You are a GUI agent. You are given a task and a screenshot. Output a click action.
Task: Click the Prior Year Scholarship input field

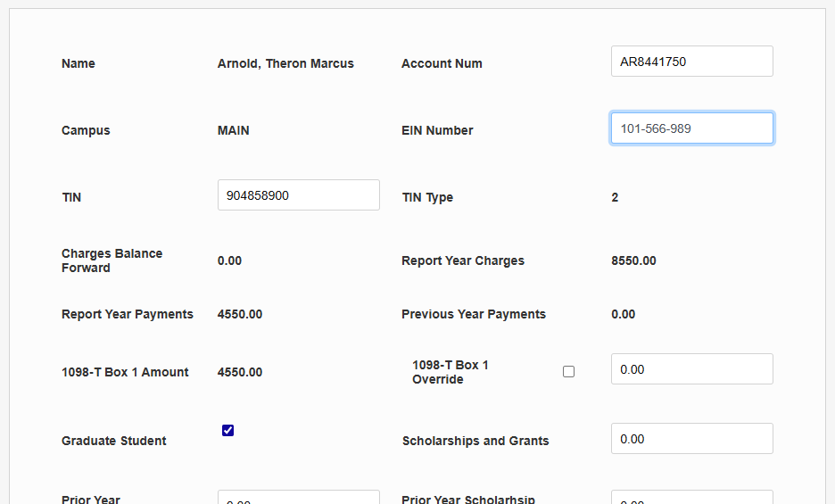click(691, 498)
